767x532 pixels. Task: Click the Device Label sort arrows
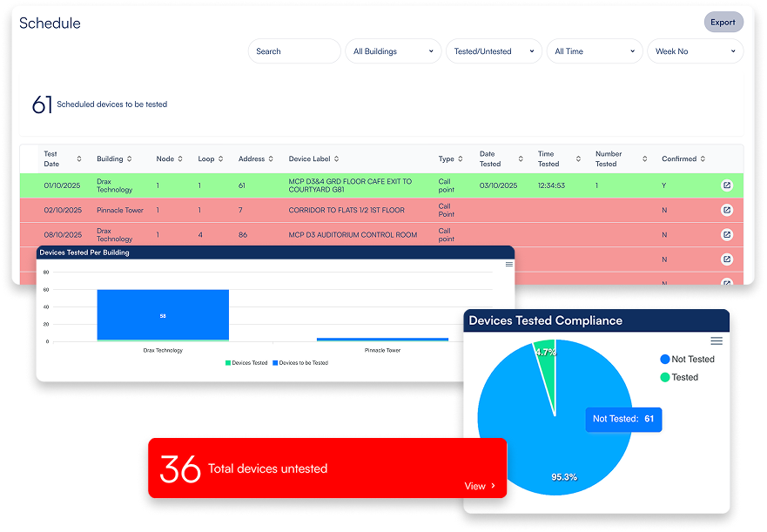pos(336,158)
